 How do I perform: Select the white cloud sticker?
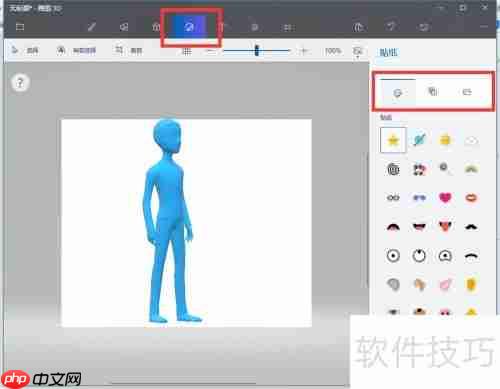click(471, 141)
